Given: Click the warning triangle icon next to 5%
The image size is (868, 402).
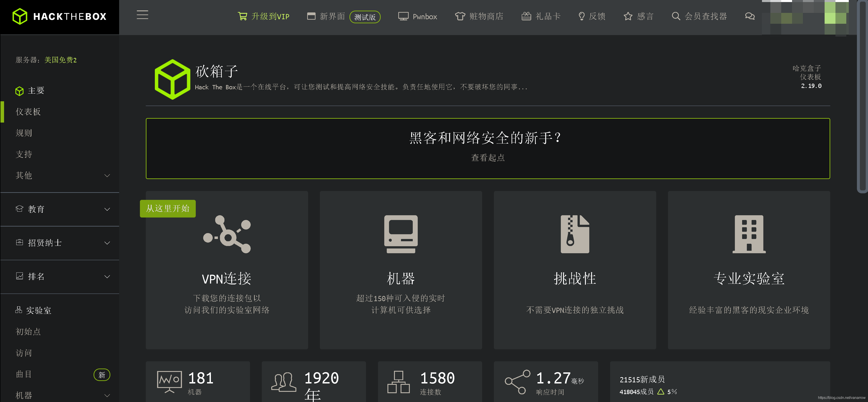Looking at the screenshot, I should [660, 391].
